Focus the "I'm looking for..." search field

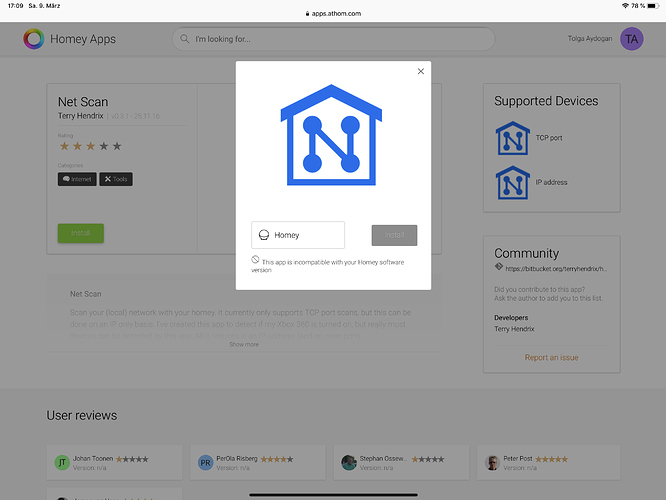(x=333, y=39)
